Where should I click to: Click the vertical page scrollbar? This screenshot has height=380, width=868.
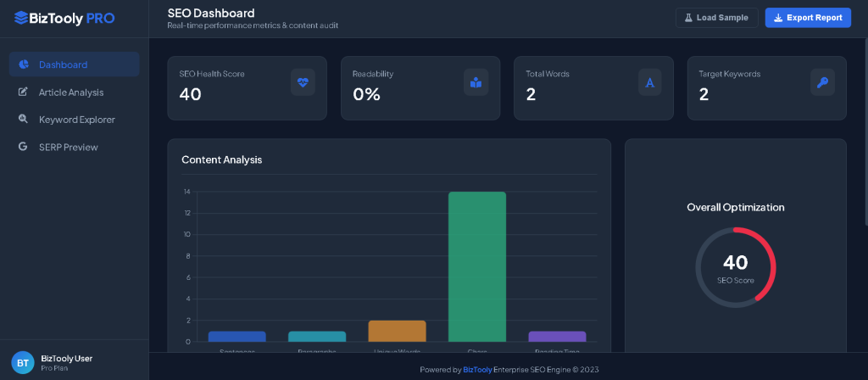pyautogui.click(x=865, y=131)
